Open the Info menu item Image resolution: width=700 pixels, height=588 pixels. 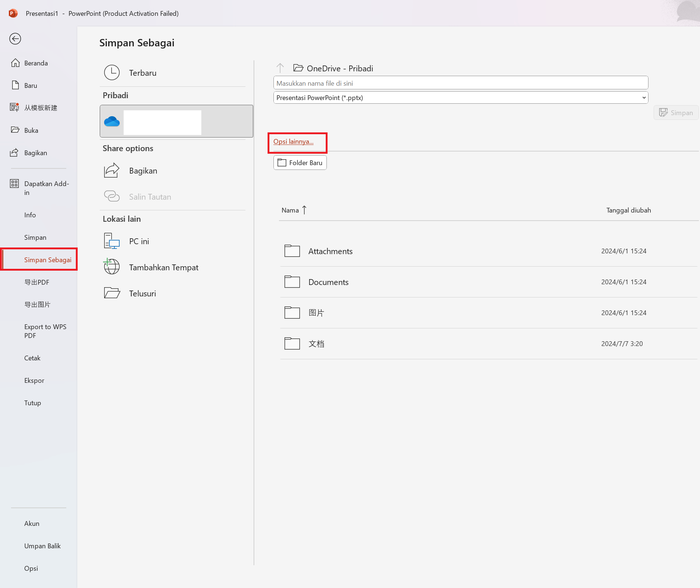30,215
